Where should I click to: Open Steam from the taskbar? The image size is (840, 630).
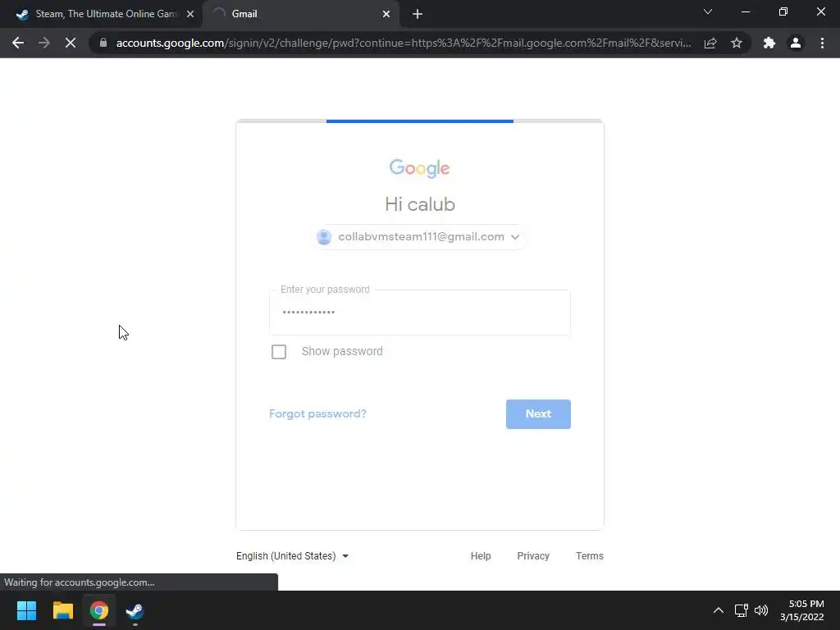click(x=135, y=610)
